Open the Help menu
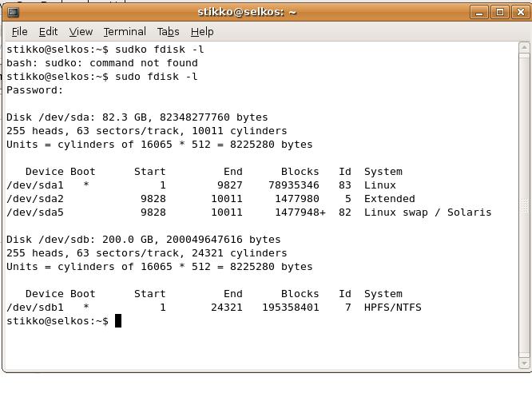The width and height of the screenshot is (532, 409). click(202, 32)
